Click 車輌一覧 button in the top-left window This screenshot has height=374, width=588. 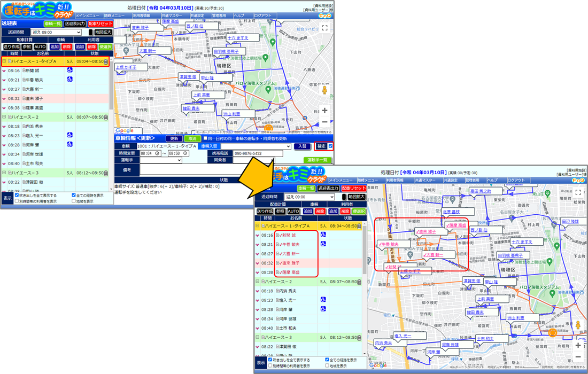(52, 24)
